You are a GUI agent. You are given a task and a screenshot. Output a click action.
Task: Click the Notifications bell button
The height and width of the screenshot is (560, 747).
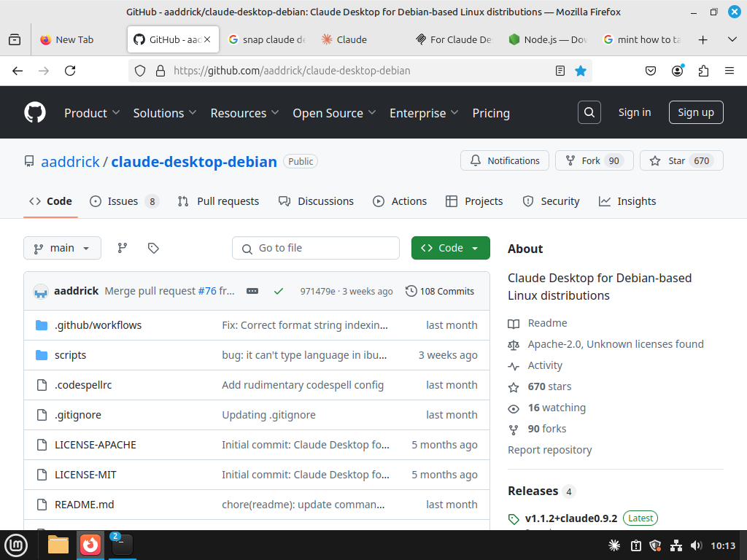(505, 160)
